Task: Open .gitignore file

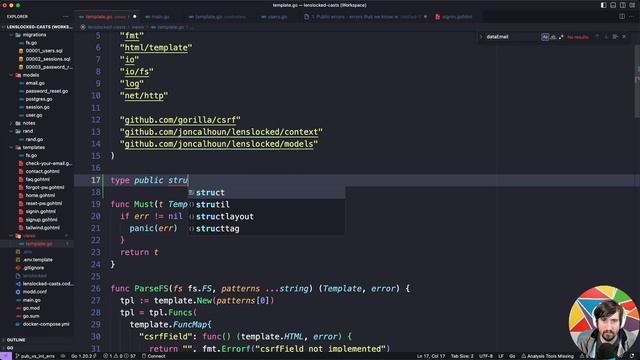Action: point(33,268)
